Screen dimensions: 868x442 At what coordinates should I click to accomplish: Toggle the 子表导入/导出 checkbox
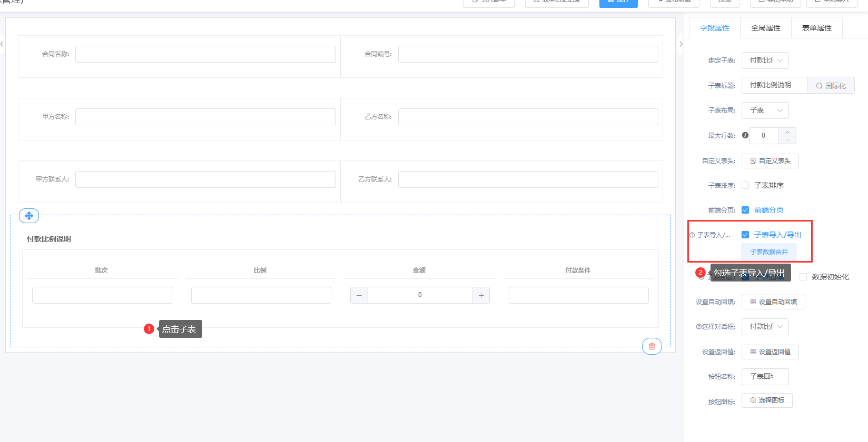pyautogui.click(x=745, y=235)
